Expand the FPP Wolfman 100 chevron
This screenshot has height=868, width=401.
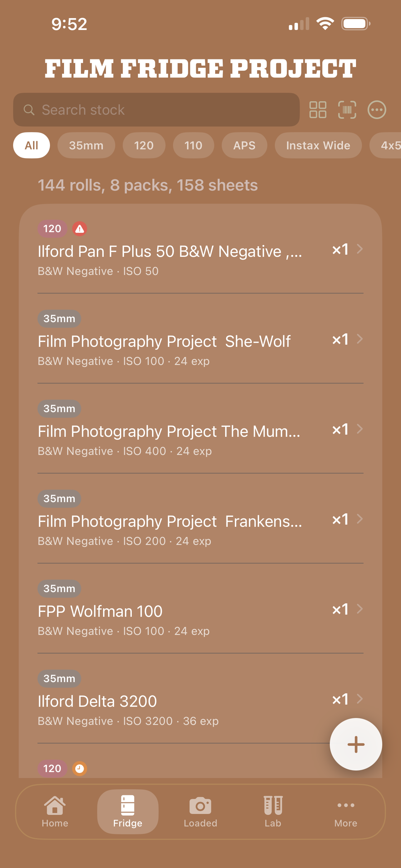point(359,609)
